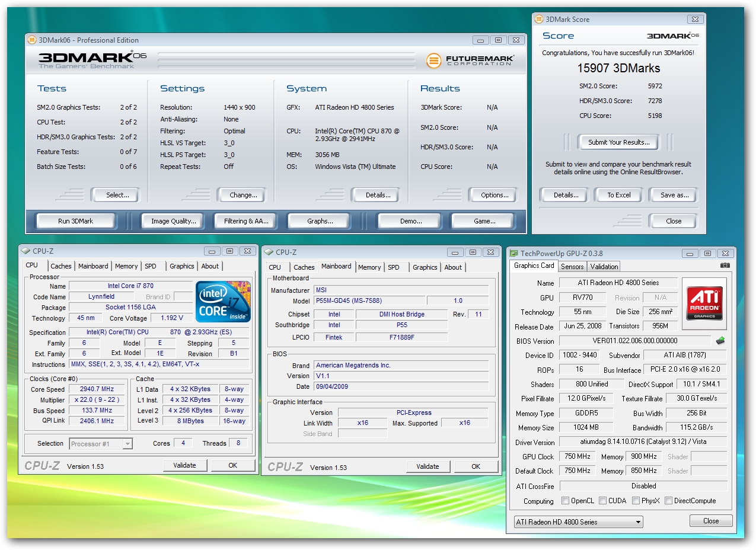756x550 pixels.
Task: Minimize the GPU-Z window
Action: pos(691,254)
